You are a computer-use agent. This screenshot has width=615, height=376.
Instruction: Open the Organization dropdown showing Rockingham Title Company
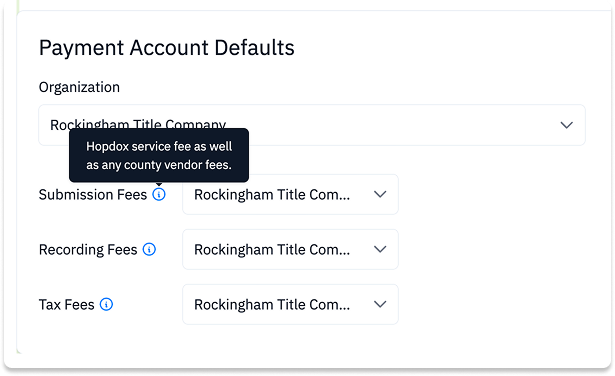coord(312,125)
